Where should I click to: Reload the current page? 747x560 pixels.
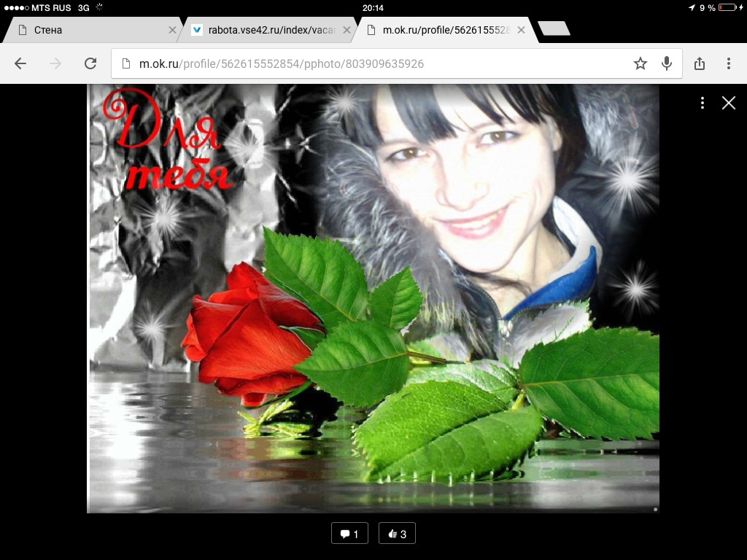click(x=90, y=64)
